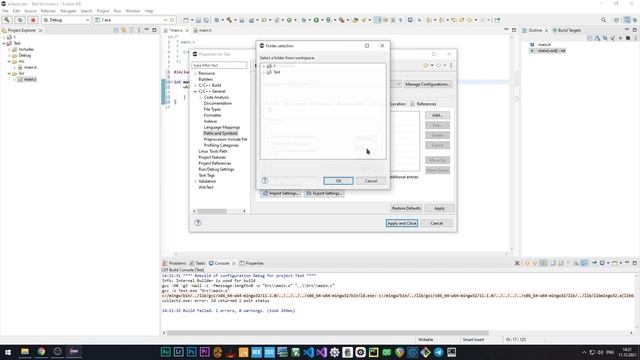Click Import Settings... button
This screenshot has height=360, width=640.
click(x=280, y=193)
